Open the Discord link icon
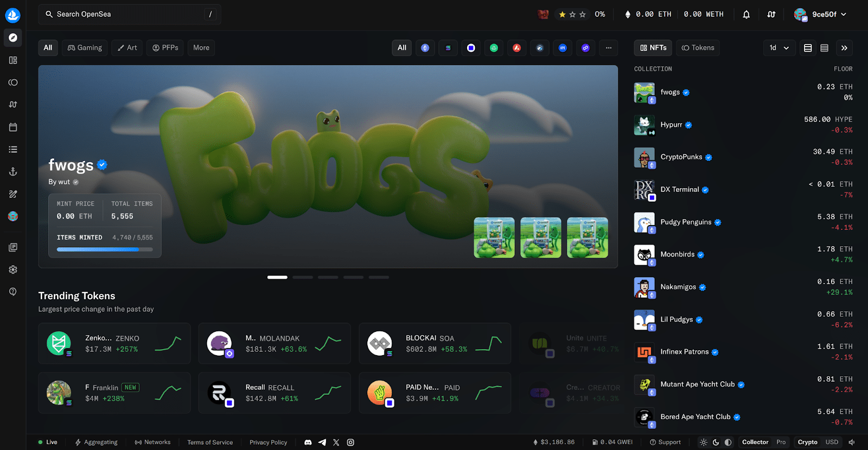This screenshot has width=868, height=450. coord(308,442)
